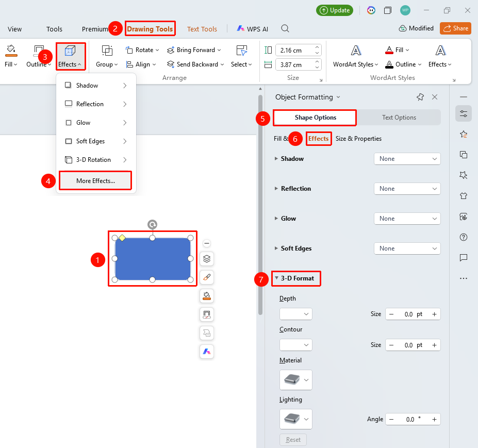Open WPS AI from the ribbon tabs
This screenshot has height=448, width=478.
tap(253, 29)
